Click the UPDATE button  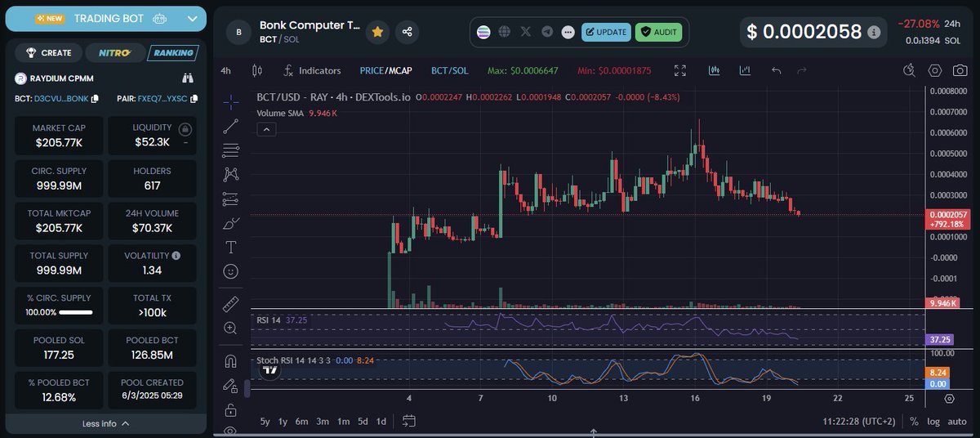click(x=606, y=32)
